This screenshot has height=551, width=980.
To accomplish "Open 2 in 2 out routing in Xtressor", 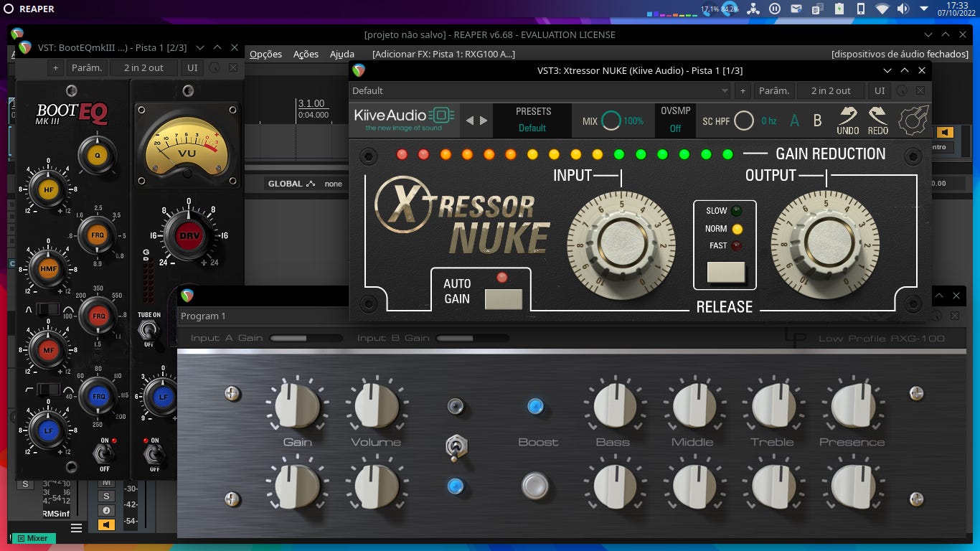I will tap(831, 90).
